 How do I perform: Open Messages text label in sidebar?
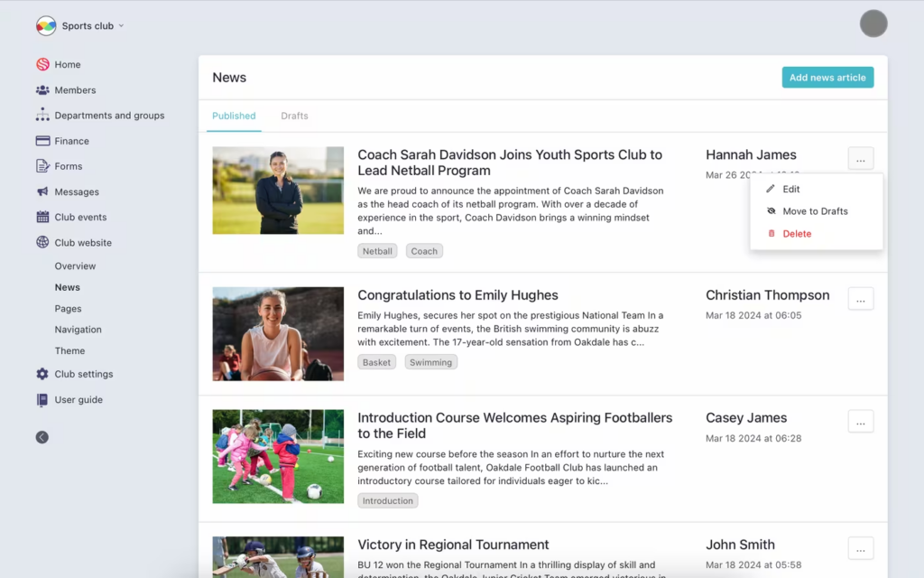(x=77, y=191)
